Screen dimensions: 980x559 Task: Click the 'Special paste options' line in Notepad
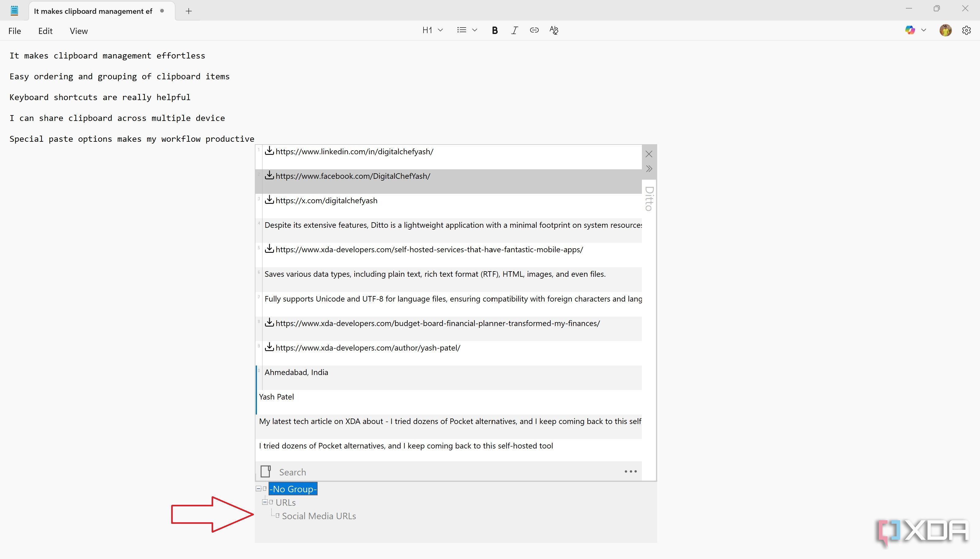(x=132, y=139)
